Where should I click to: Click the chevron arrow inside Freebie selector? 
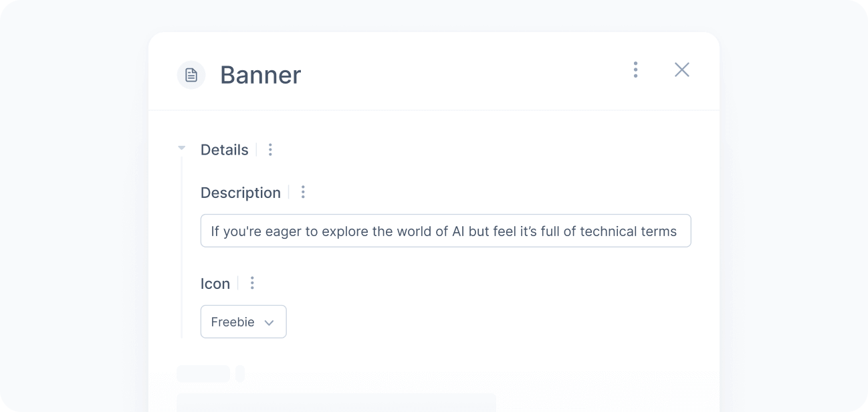[269, 322]
